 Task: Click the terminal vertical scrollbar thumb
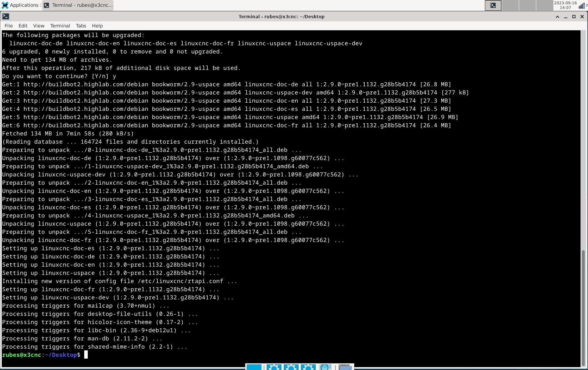pos(584,308)
